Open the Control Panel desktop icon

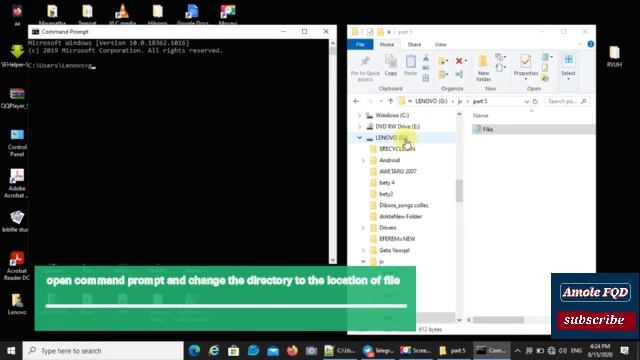(x=17, y=142)
